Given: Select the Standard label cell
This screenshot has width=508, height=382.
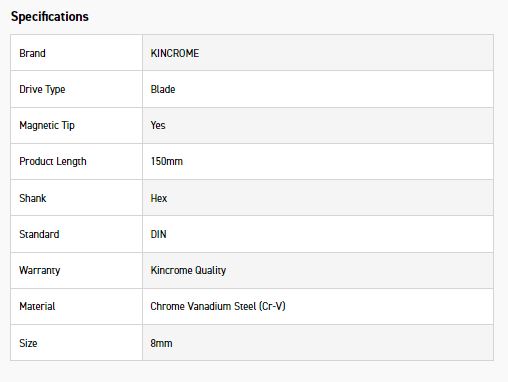Looking at the screenshot, I should click(x=77, y=234).
